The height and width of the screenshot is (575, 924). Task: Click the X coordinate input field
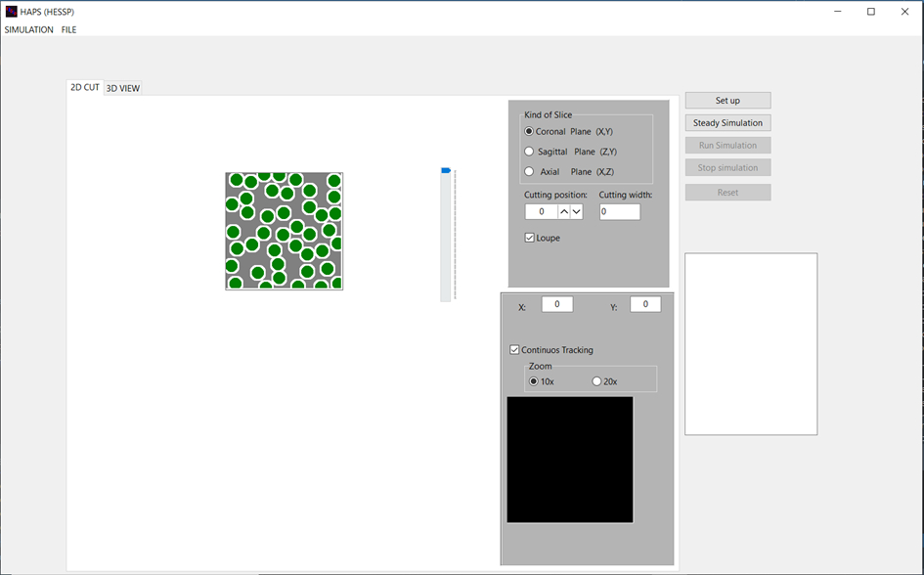557,304
